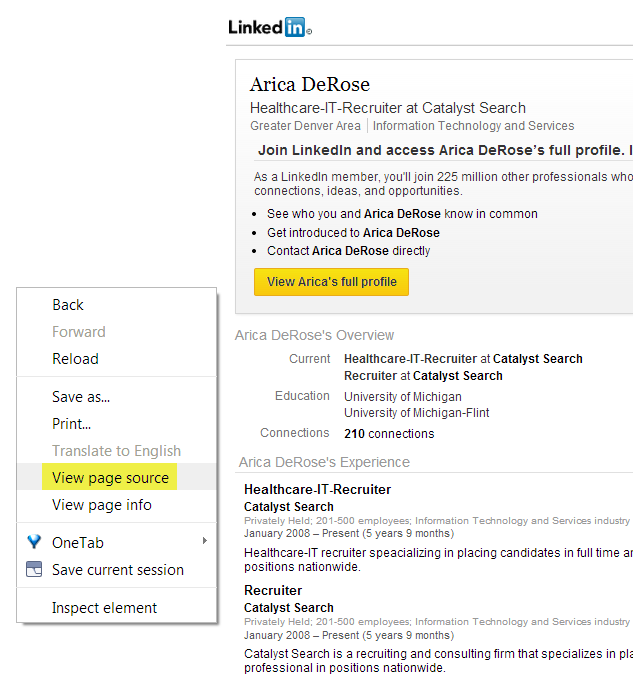633x687 pixels.
Task: Click View Arica's full profile button
Action: point(331,282)
